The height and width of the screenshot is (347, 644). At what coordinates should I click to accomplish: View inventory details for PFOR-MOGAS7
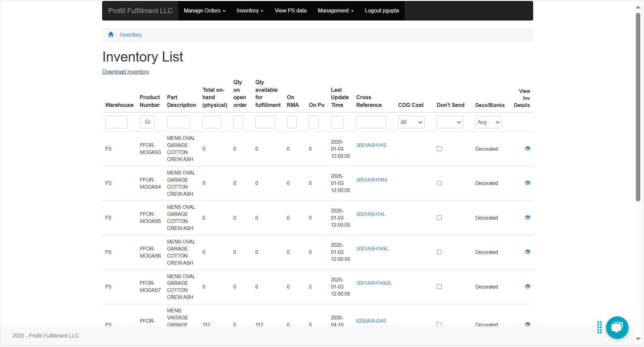pyautogui.click(x=528, y=286)
